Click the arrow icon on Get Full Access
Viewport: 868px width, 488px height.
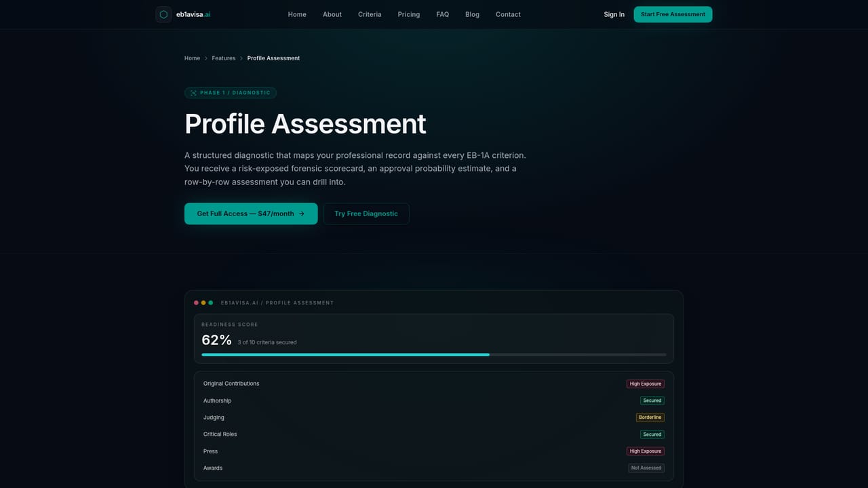[x=302, y=213]
